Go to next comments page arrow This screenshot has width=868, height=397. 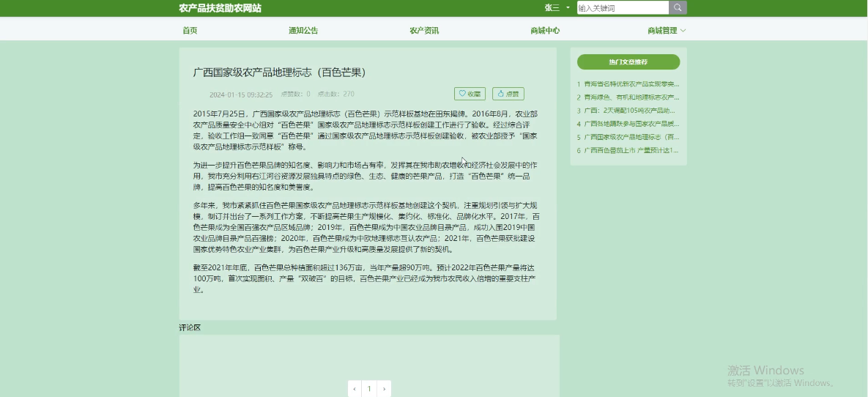click(384, 389)
